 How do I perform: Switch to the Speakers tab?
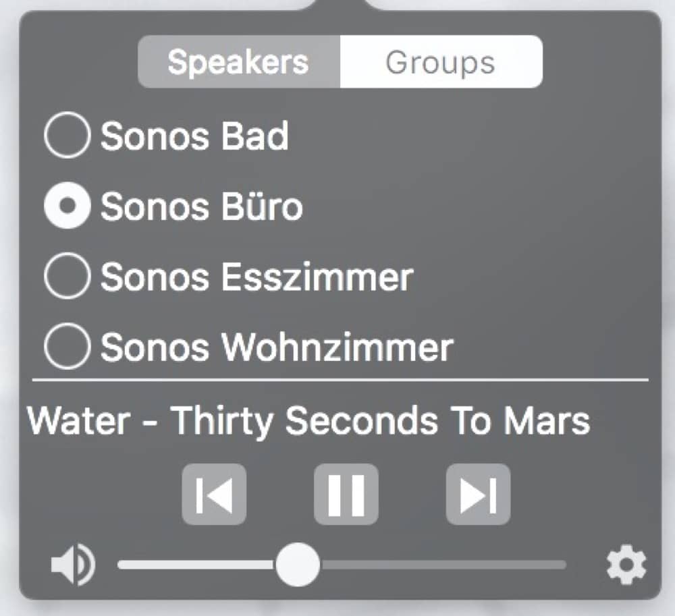[239, 62]
